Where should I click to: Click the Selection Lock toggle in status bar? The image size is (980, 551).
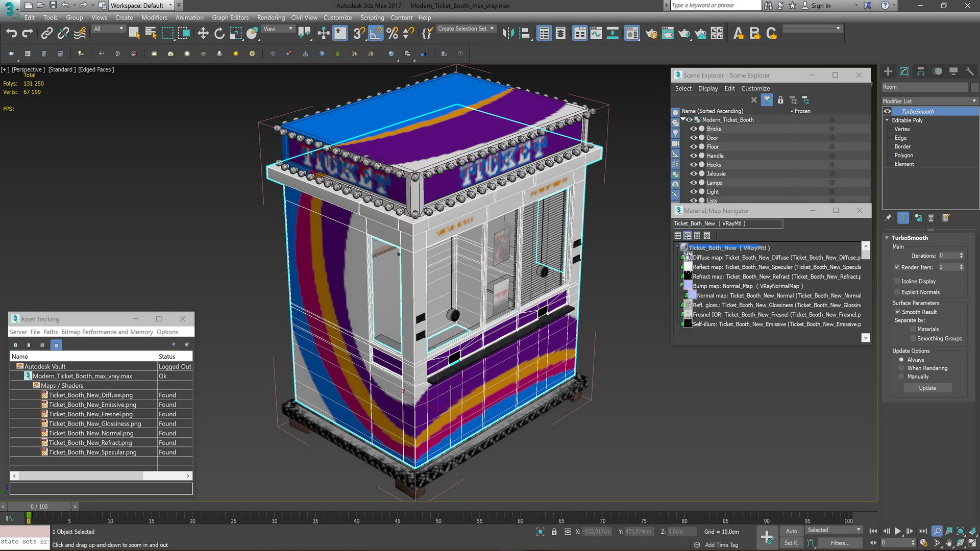click(x=554, y=532)
